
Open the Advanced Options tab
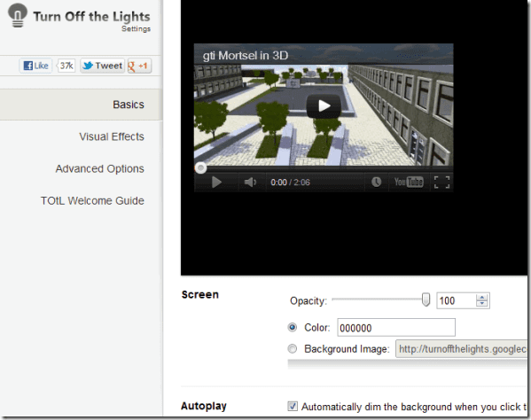99,168
